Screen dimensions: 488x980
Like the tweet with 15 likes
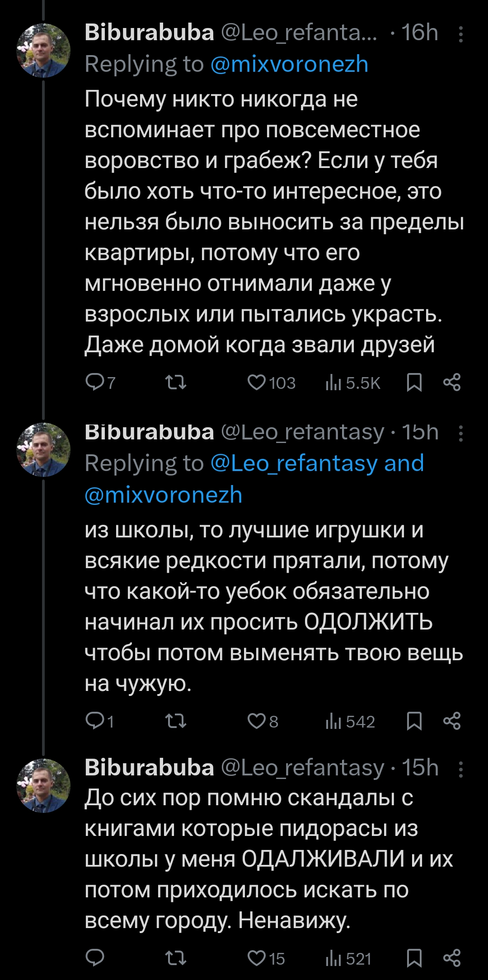(x=257, y=958)
